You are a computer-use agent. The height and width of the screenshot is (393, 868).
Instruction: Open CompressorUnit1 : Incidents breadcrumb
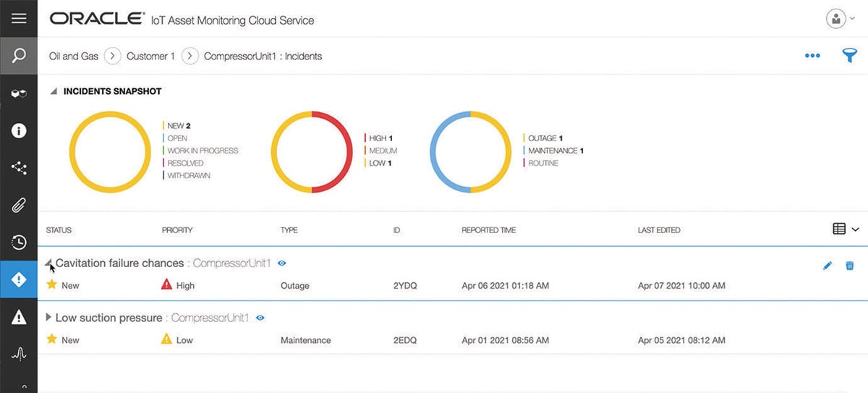click(x=263, y=56)
